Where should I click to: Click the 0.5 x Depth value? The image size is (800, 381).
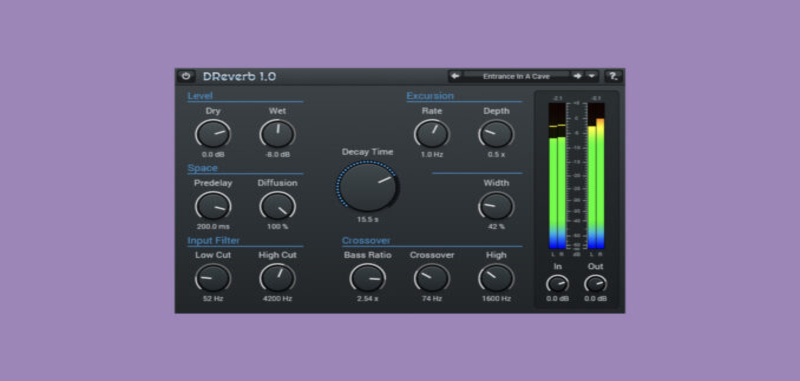tap(496, 155)
